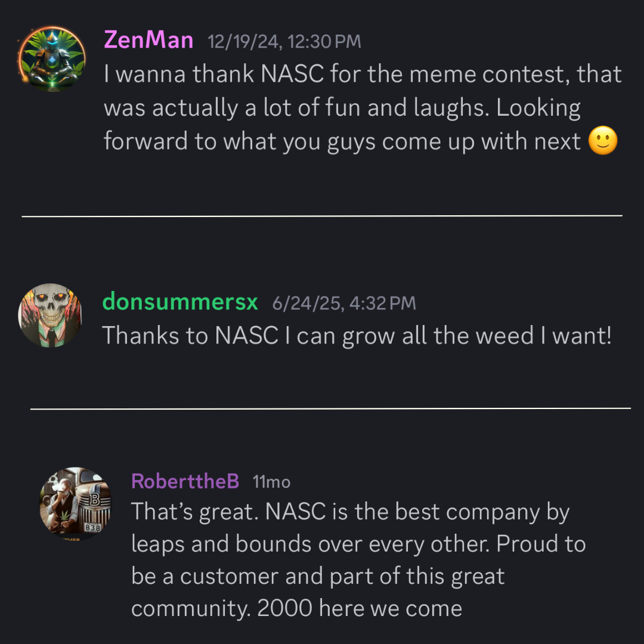Open ZenMan's profile avatar
644x644 pixels.
pyautogui.click(x=52, y=58)
